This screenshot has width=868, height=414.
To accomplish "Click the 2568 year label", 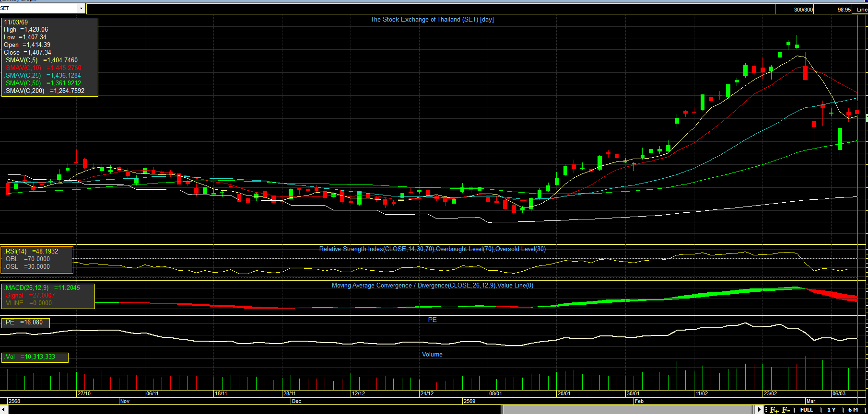I will 14,402.
